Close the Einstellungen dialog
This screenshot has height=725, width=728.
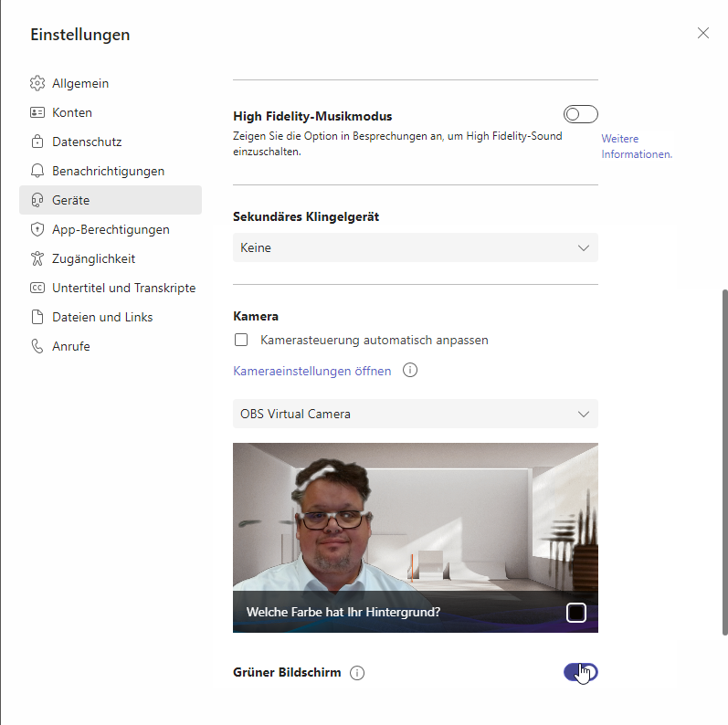703,33
